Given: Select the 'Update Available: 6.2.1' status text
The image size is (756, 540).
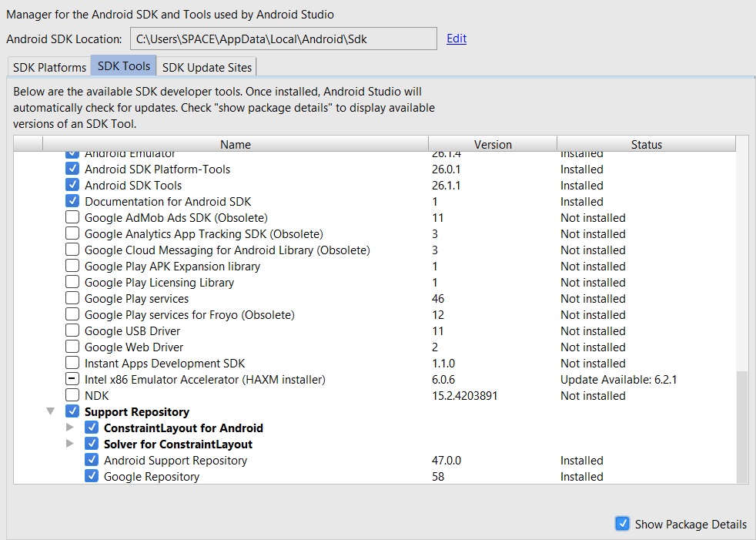Looking at the screenshot, I should tap(619, 380).
